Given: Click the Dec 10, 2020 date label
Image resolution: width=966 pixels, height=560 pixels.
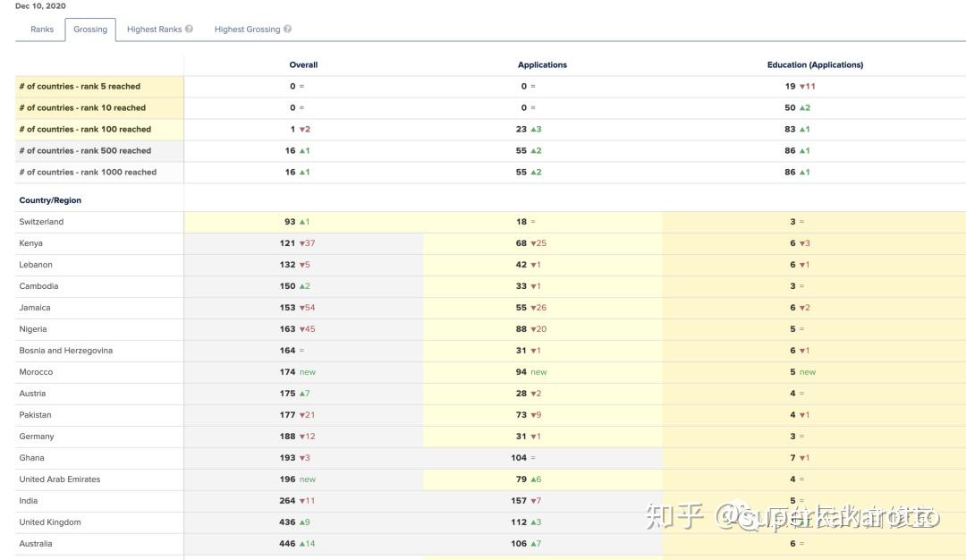Looking at the screenshot, I should coord(38,5).
